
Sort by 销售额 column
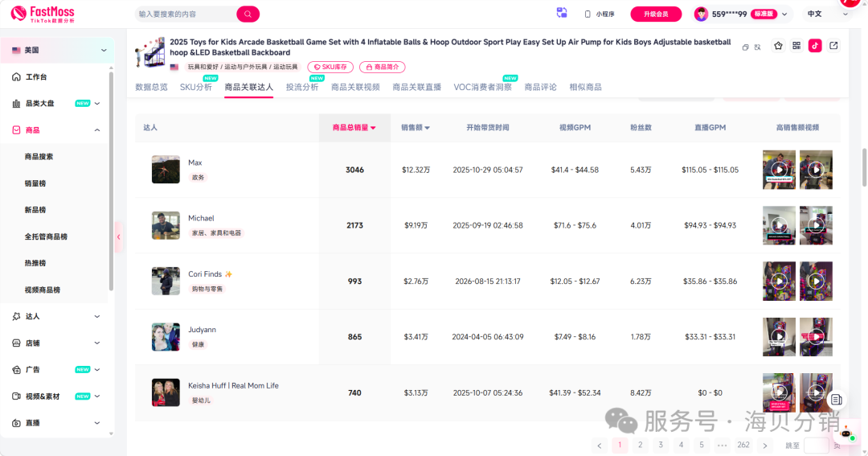click(x=416, y=127)
